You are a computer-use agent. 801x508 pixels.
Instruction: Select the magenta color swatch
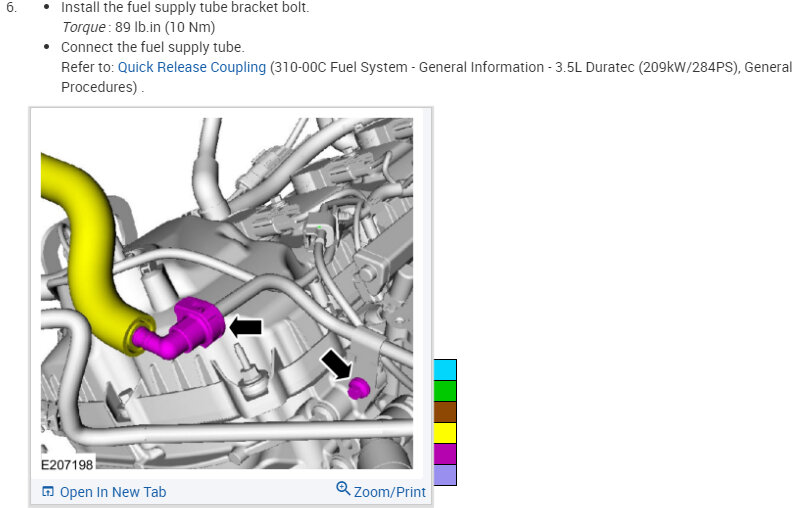click(445, 454)
